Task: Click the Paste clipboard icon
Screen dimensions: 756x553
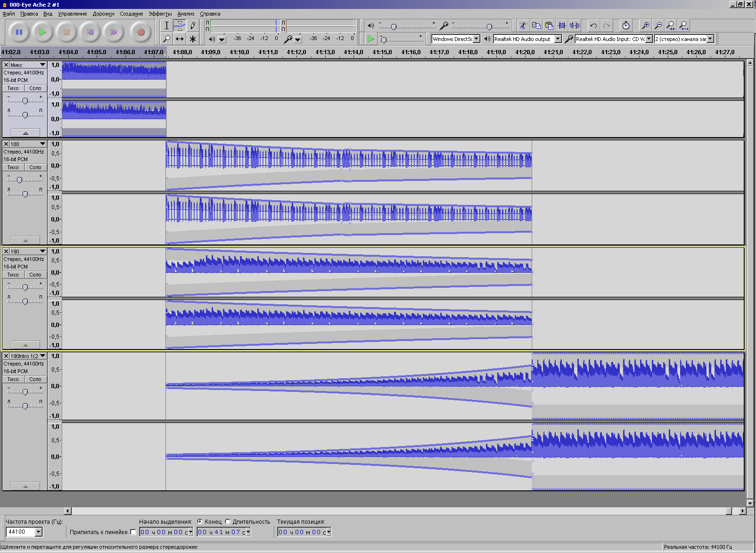Action: (x=549, y=25)
